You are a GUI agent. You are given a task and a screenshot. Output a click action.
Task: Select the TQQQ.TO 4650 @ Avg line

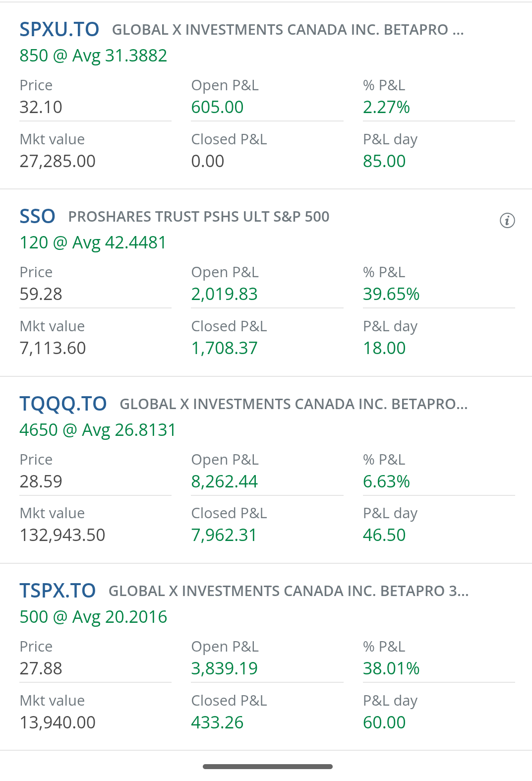(x=98, y=430)
